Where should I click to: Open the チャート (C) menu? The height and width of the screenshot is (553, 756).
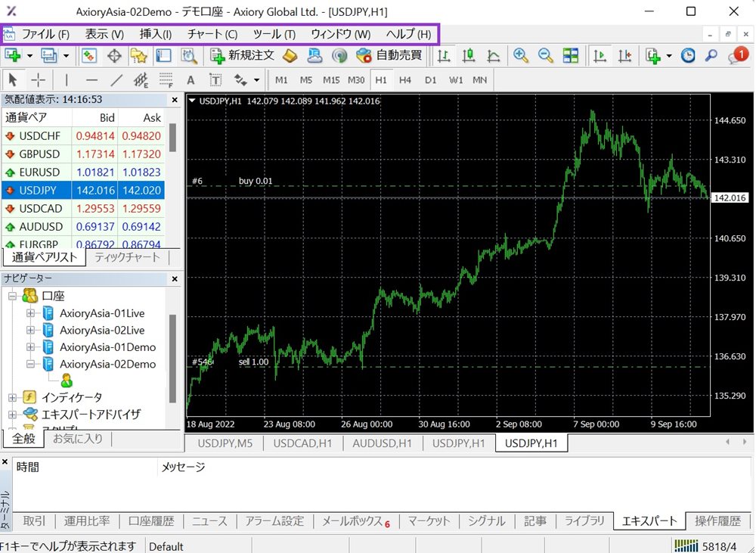(x=212, y=34)
